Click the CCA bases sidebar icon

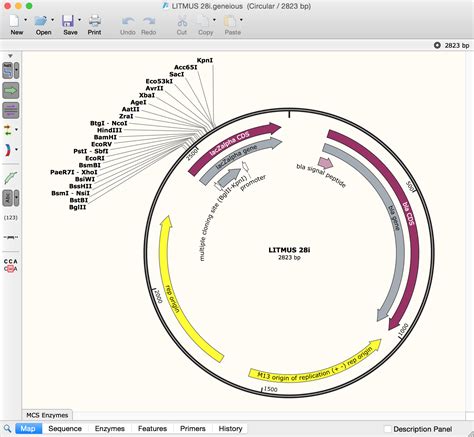pos(11,265)
